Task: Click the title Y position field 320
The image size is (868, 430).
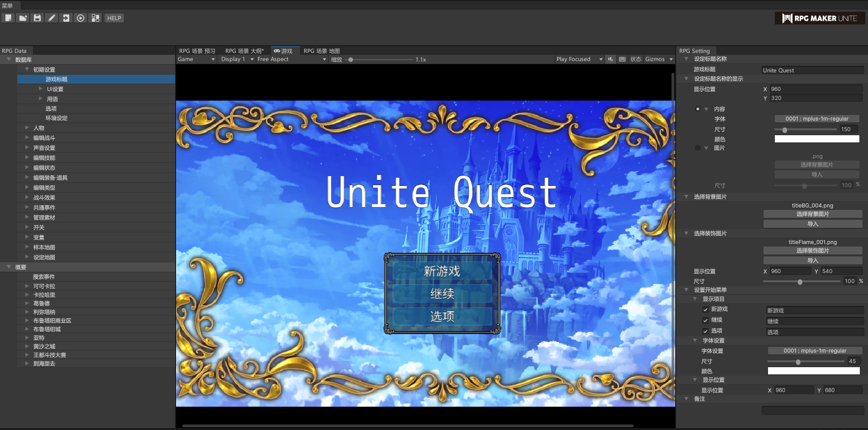Action: 816,98
